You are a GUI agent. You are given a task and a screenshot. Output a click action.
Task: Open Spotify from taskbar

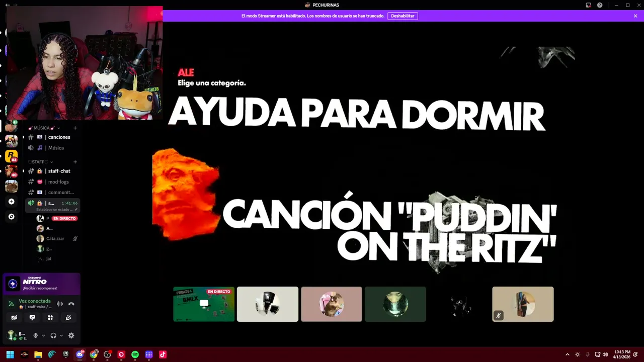(x=135, y=354)
